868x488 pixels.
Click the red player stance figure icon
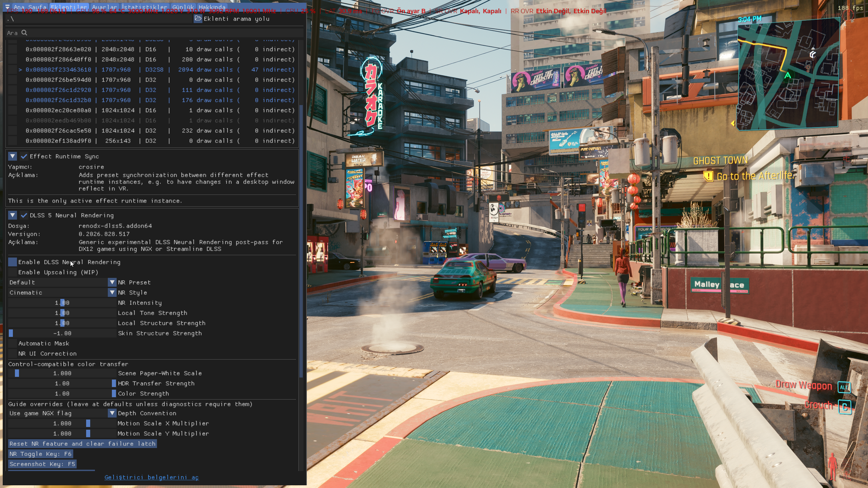point(832,466)
